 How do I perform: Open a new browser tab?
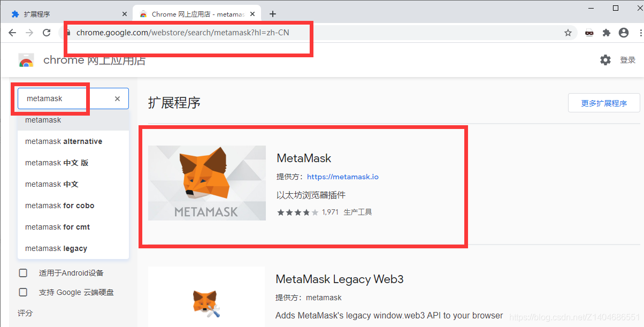point(273,14)
